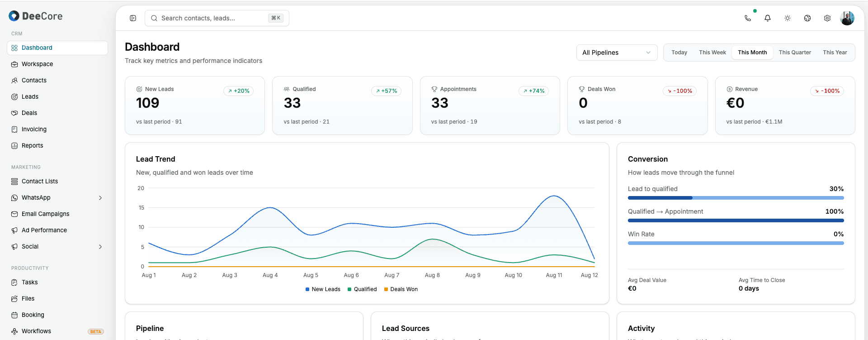Click the Email Campaigns envelope icon
The width and height of the screenshot is (868, 340).
click(14, 214)
